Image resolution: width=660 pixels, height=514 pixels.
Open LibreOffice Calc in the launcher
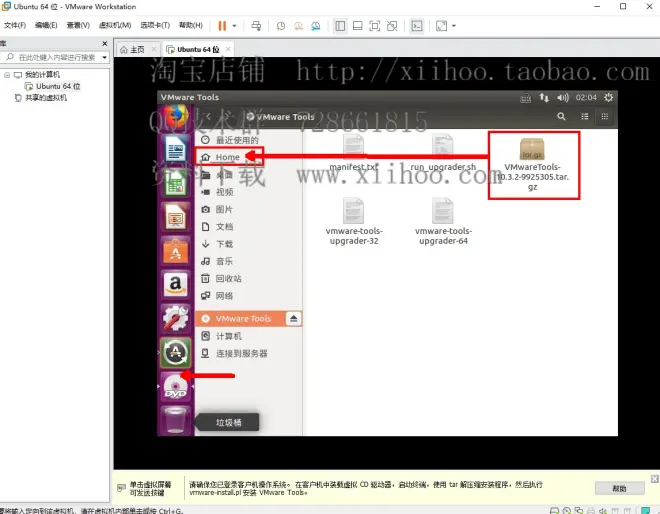(x=176, y=183)
